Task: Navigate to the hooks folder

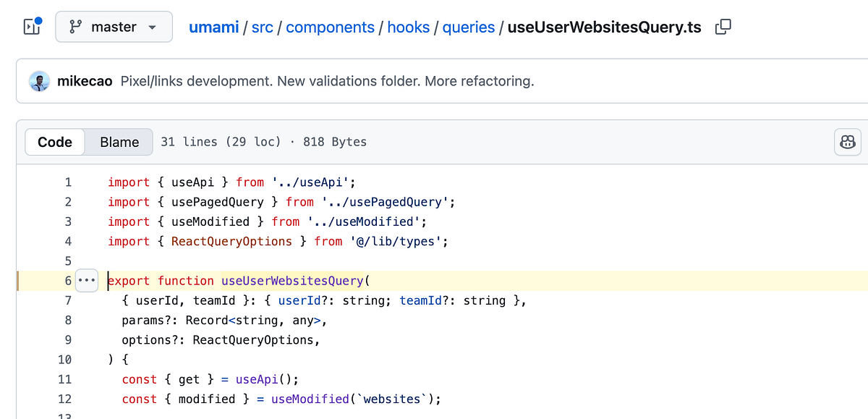Action: [x=409, y=26]
